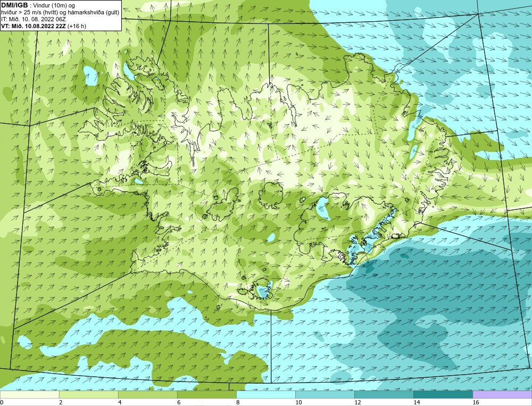Screen dimensions: 532x406
Task: Click the 6–8 m/s dark green swatch
Action: [206, 395]
